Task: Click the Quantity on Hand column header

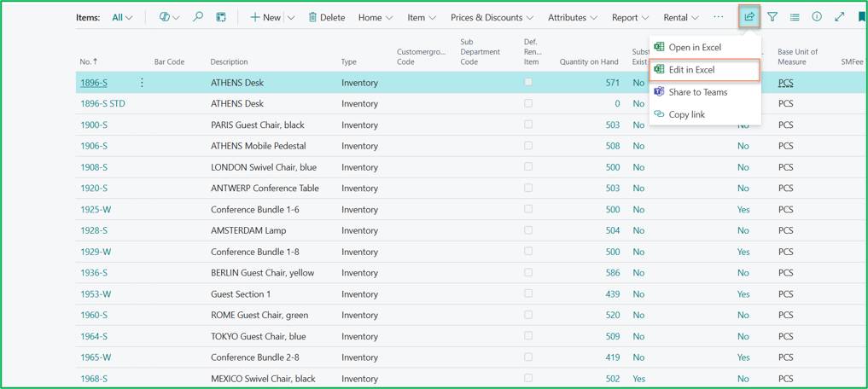Action: 588,62
